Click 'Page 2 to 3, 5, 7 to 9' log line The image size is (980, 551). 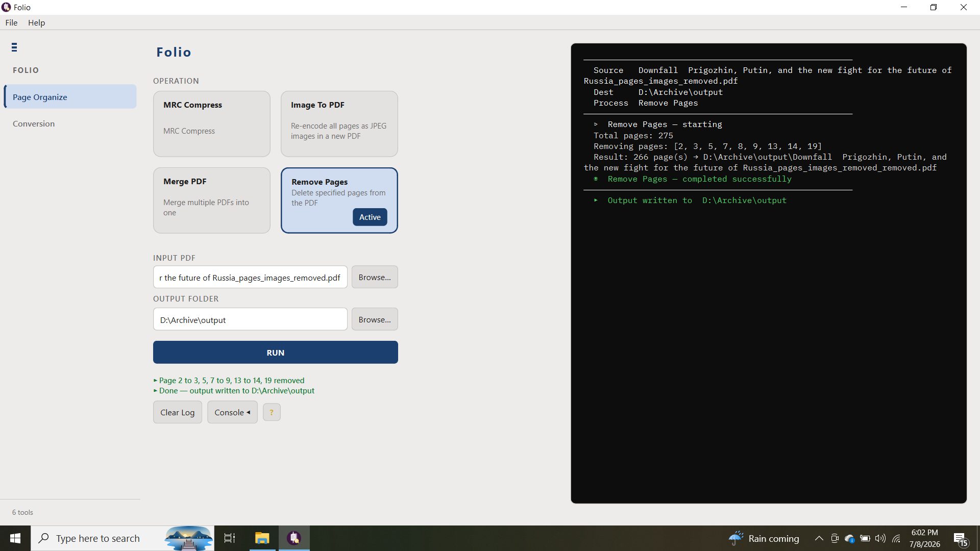click(x=229, y=381)
